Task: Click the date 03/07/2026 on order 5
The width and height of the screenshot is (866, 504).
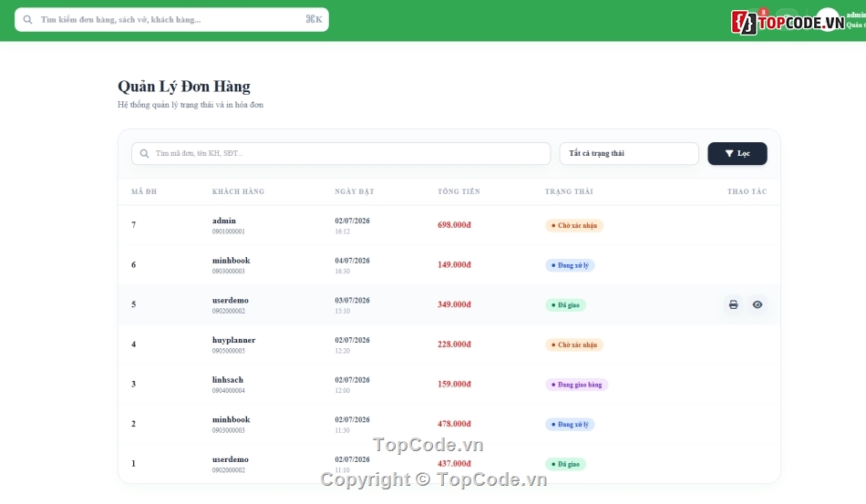Action: point(353,300)
